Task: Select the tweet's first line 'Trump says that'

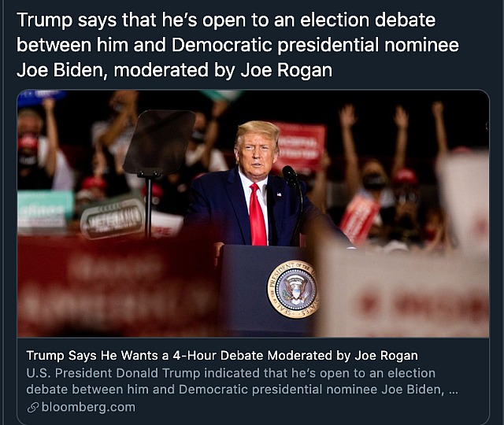Action: 87,20
